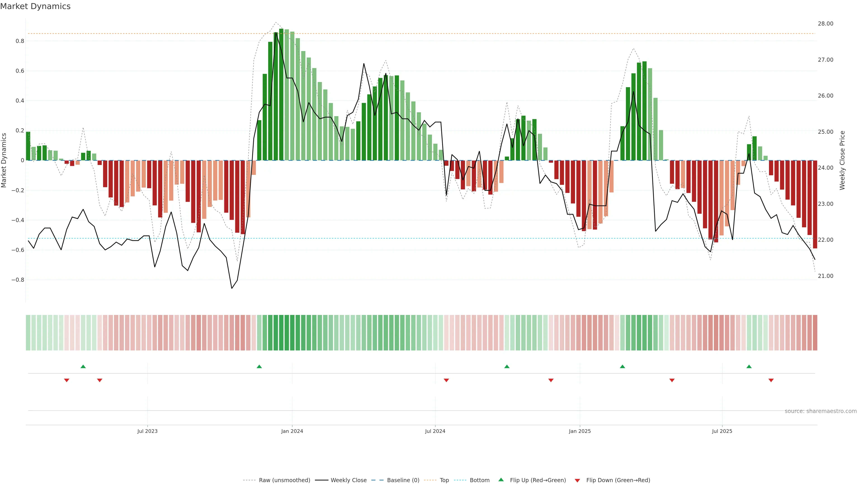
Task: Click the red flip-down marker just after Jul 2024
Action: (x=446, y=380)
